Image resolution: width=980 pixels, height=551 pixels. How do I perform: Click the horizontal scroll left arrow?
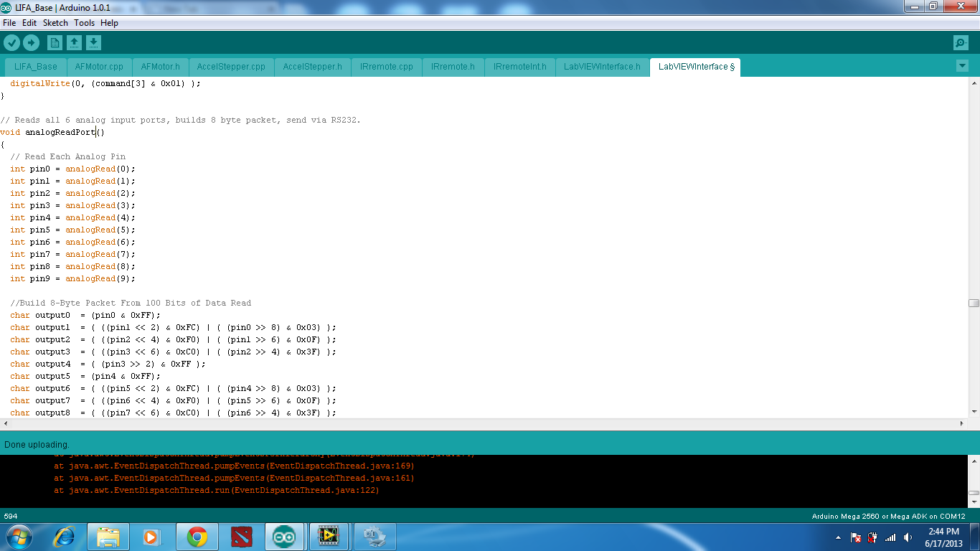click(5, 423)
